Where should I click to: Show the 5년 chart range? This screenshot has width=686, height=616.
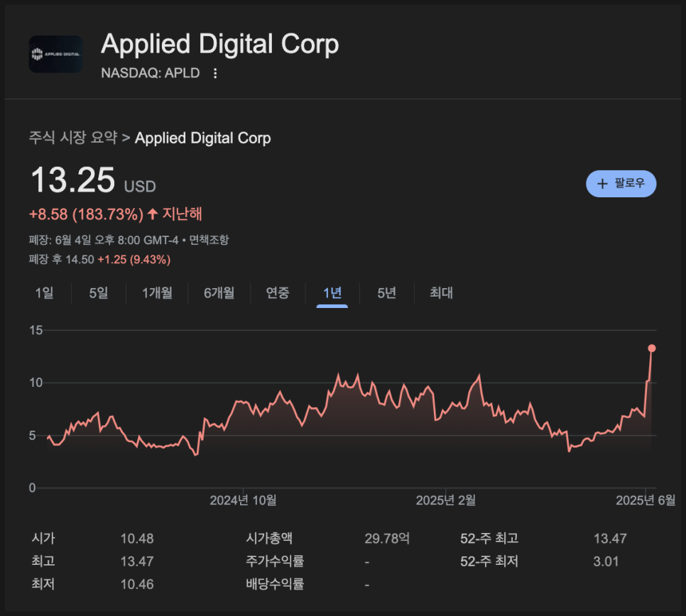point(387,292)
